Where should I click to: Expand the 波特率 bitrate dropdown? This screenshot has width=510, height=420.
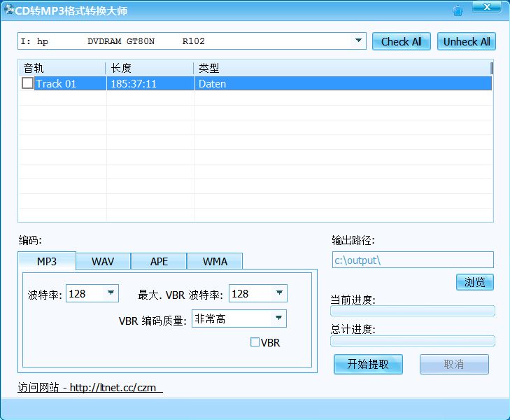pyautogui.click(x=111, y=293)
